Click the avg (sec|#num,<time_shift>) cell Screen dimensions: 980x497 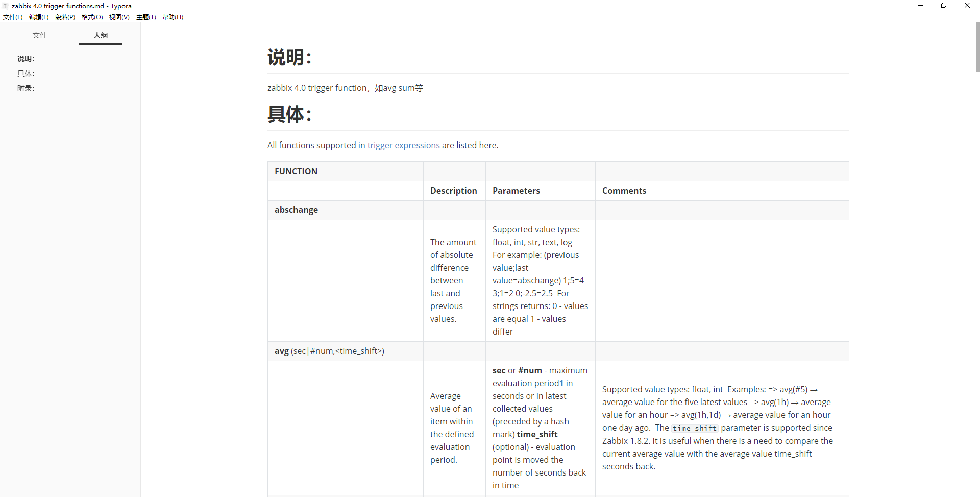click(x=346, y=351)
